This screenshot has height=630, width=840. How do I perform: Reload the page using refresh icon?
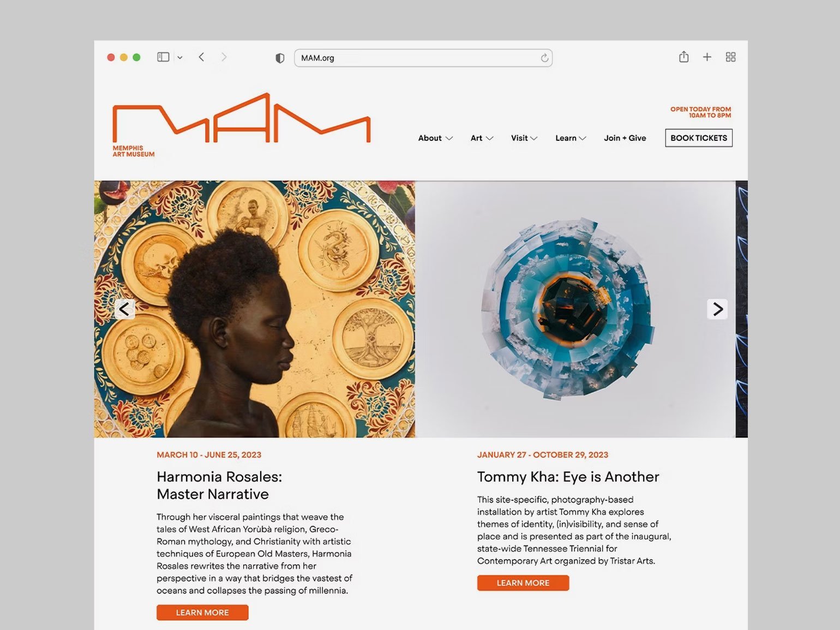(544, 58)
